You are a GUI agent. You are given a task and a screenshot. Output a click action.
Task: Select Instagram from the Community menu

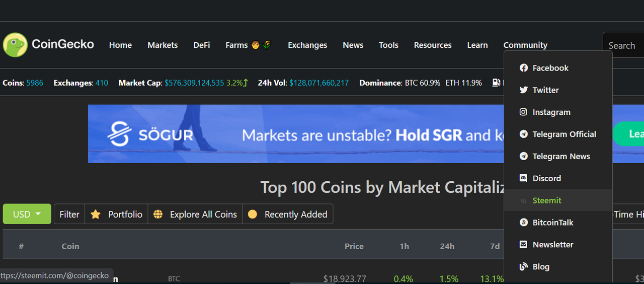(558, 112)
